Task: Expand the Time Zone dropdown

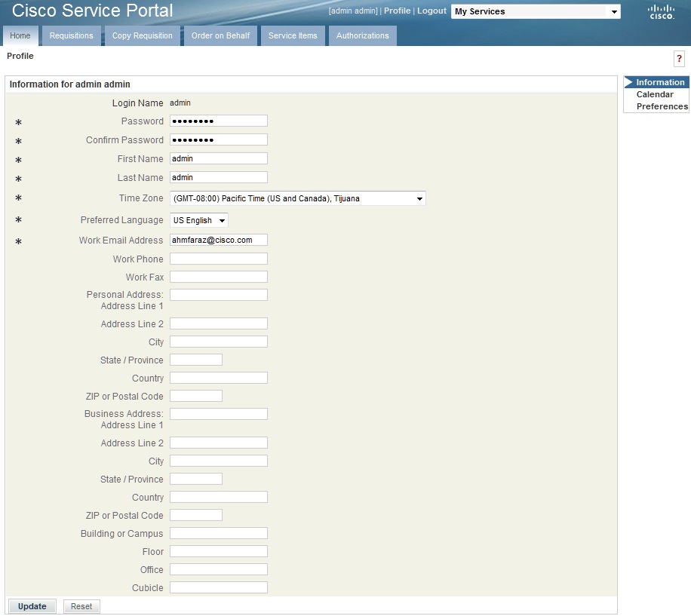Action: click(x=297, y=198)
